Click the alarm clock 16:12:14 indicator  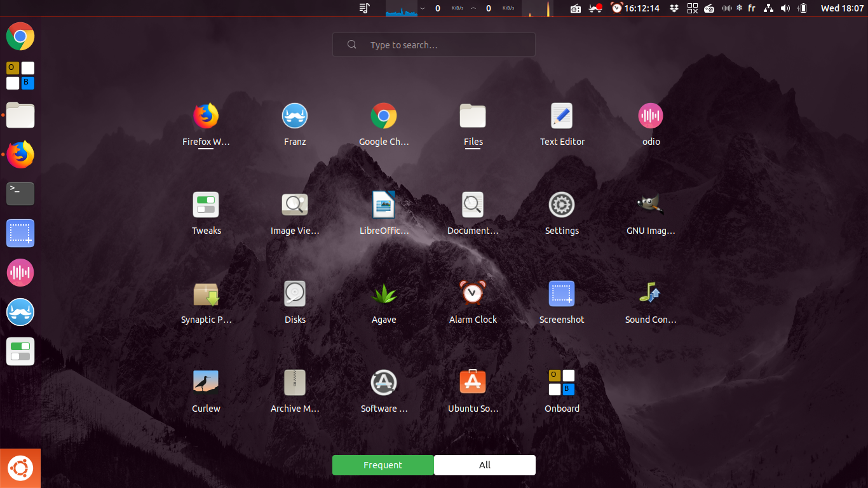tap(635, 8)
